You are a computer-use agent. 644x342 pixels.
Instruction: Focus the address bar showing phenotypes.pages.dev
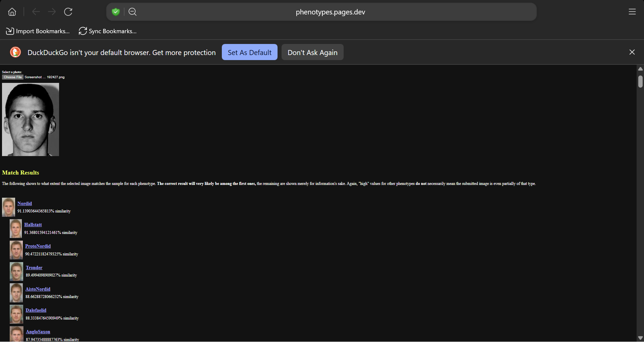coord(330,12)
